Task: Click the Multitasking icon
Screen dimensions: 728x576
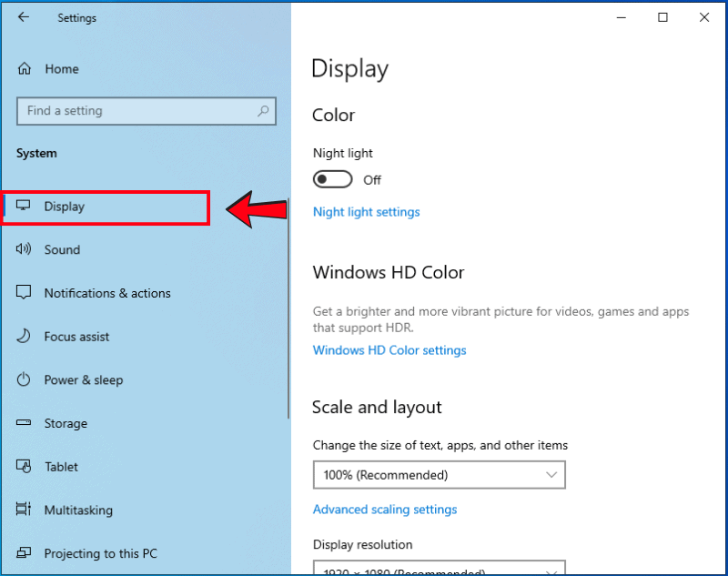Action: click(25, 510)
